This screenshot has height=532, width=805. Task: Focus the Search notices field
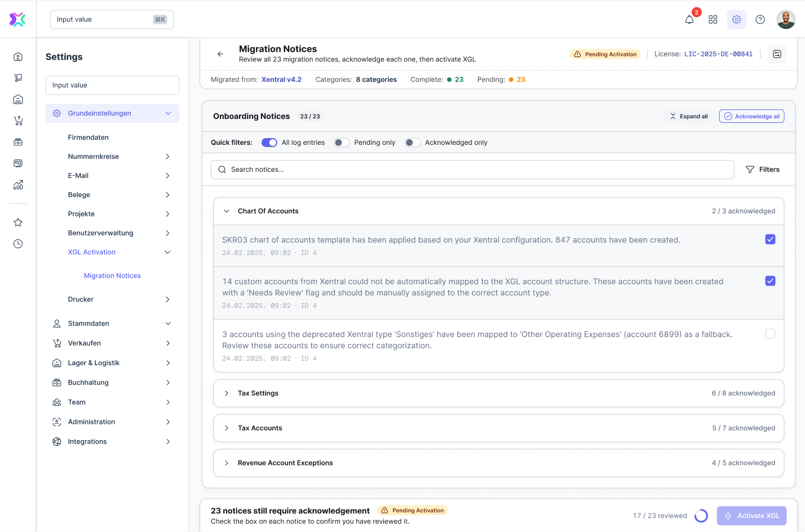pos(472,170)
